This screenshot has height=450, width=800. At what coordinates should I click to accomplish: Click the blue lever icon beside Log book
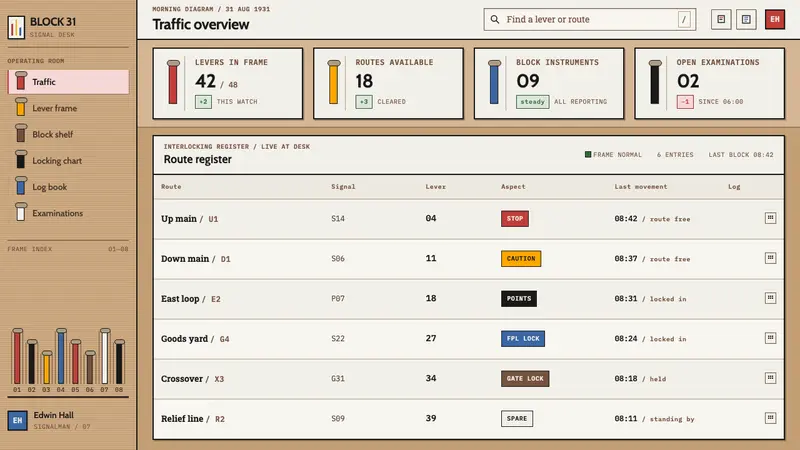point(21,186)
